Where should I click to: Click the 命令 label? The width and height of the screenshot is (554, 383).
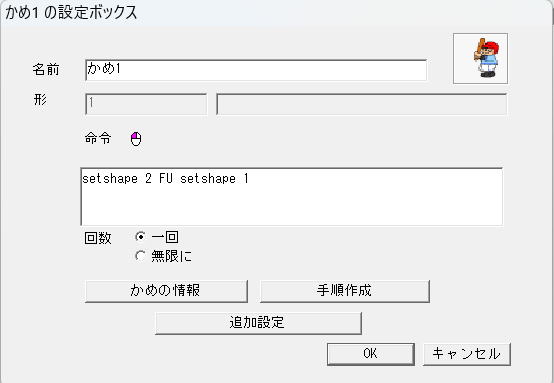[x=98, y=138]
